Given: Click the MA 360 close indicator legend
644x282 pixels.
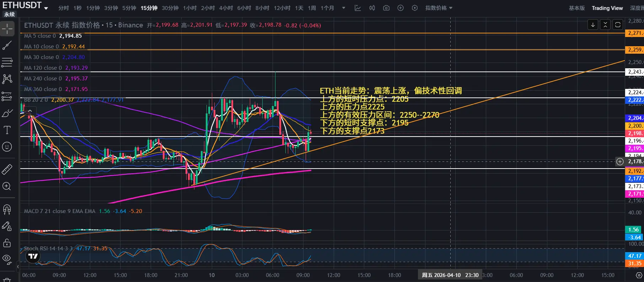Looking at the screenshot, I should click(56, 89).
